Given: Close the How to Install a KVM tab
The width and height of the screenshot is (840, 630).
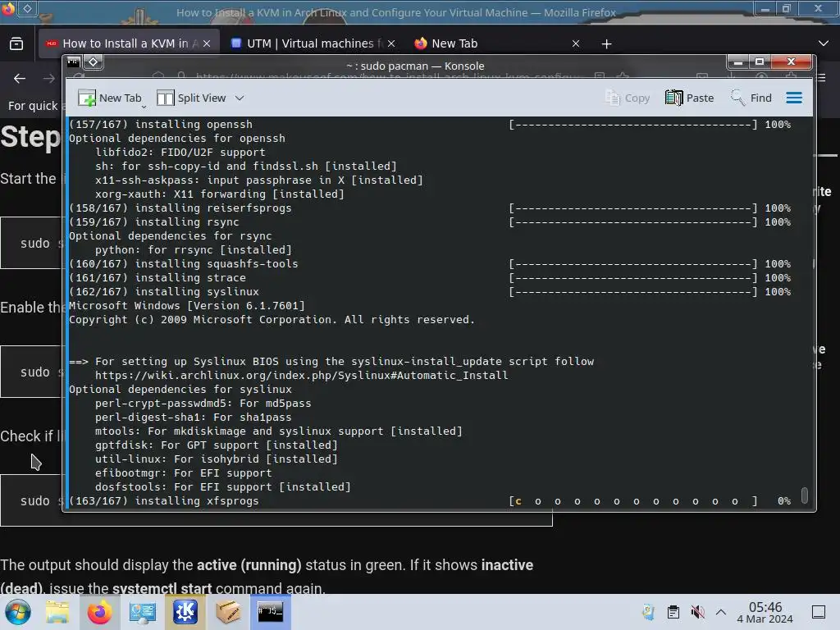Looking at the screenshot, I should click(x=207, y=43).
